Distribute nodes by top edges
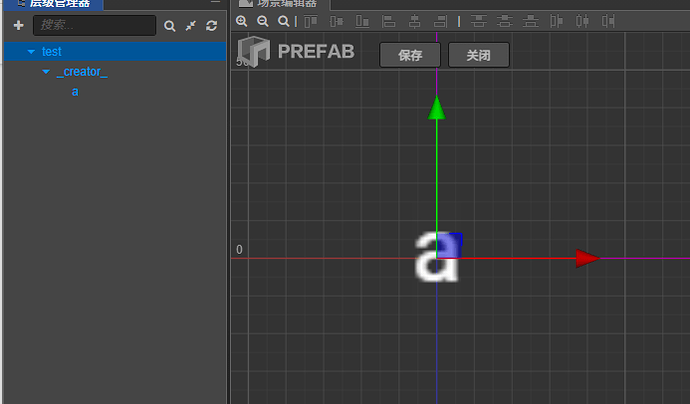 (478, 21)
